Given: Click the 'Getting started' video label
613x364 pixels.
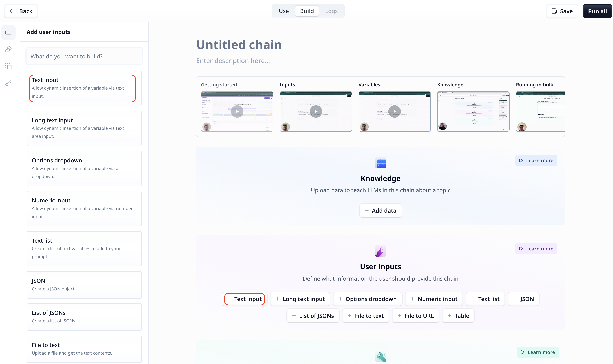Looking at the screenshot, I should pos(219,85).
